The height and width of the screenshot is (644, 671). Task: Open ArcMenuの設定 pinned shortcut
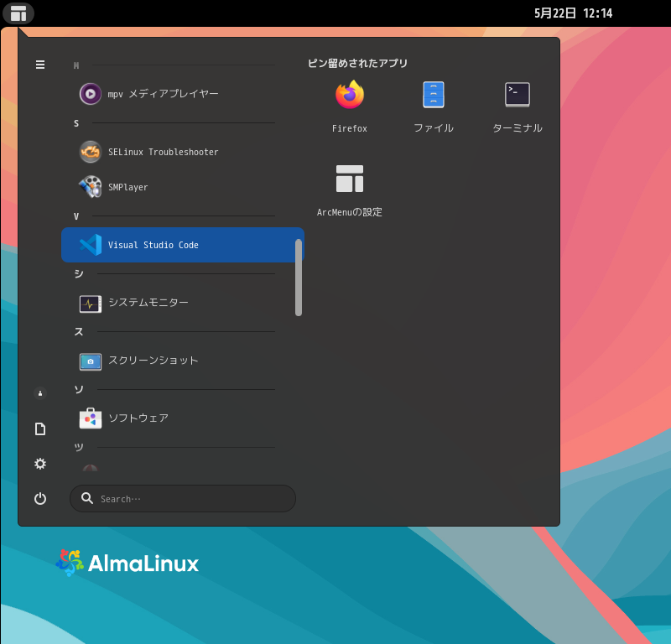[x=350, y=190]
